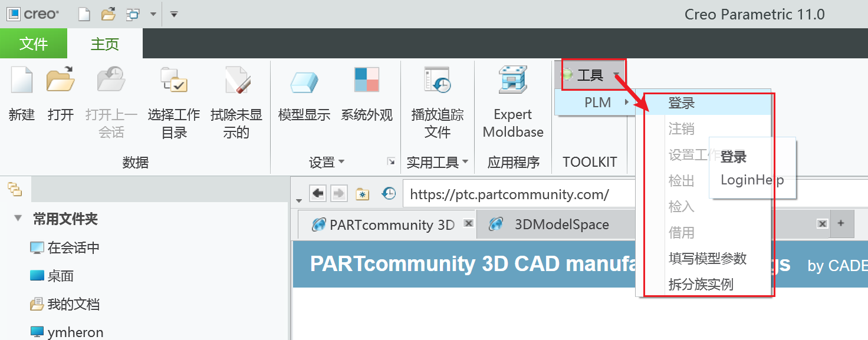Image resolution: width=868 pixels, height=340 pixels.
Task: Click the folder tree navigator tab icon
Action: [x=15, y=189]
